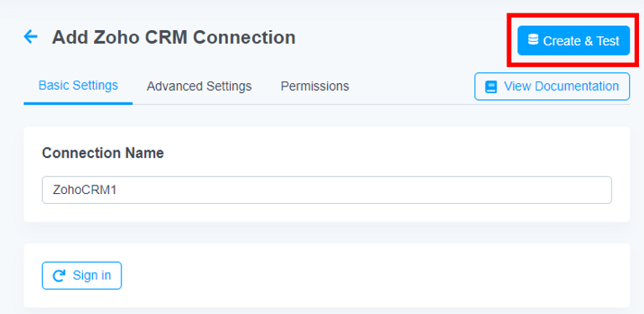Open the Advanced Settings tab

coord(200,86)
